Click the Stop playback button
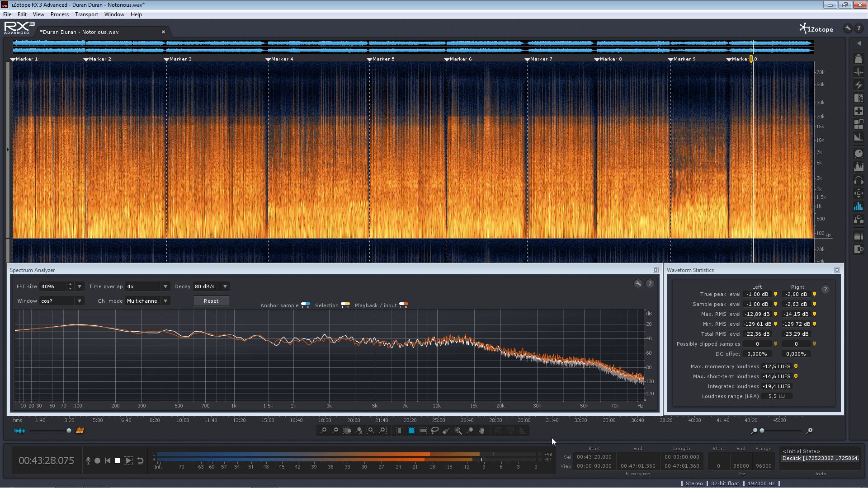 117,460
